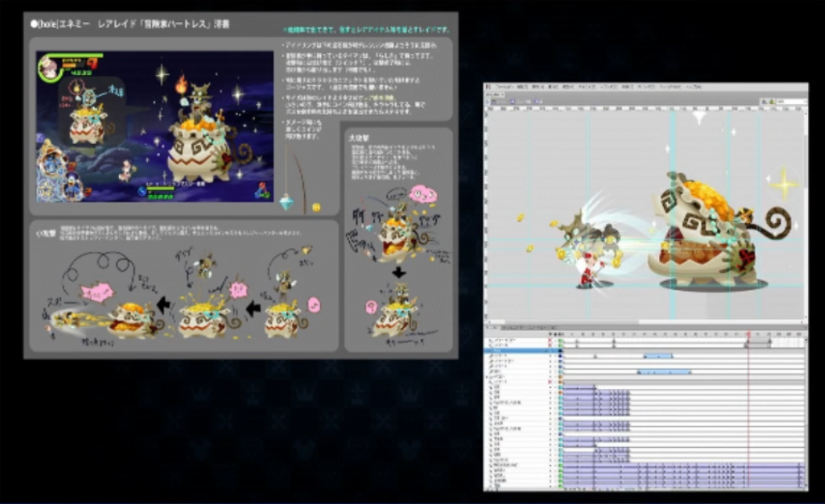
Task: Click the game screenshot in the design document
Action: tap(155, 126)
